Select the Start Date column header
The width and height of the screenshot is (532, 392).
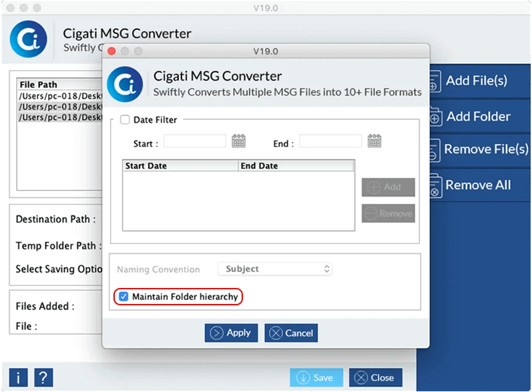click(x=180, y=166)
